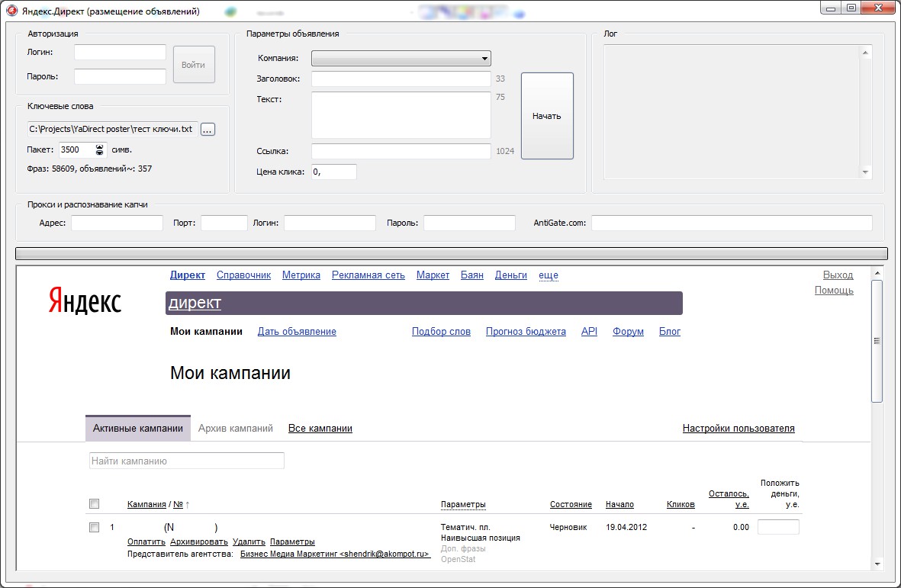Click into the Текст text area
901x588 pixels.
401,115
